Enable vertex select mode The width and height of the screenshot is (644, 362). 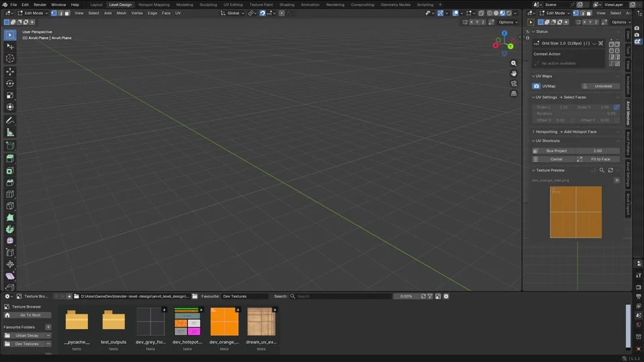tap(54, 13)
